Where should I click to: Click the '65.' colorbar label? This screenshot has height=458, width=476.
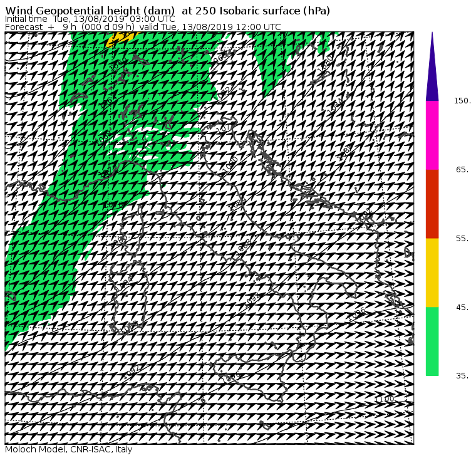(462, 169)
